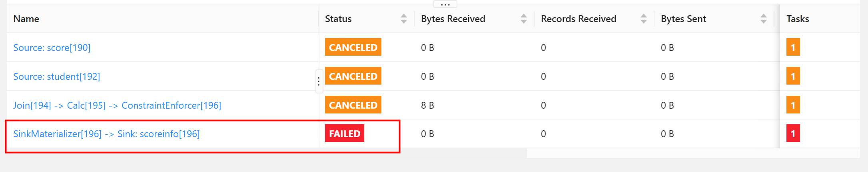Open the Join -> Calc -> ConstraintEnforcer link
Viewport: 868px width, 172px height.
pos(117,105)
